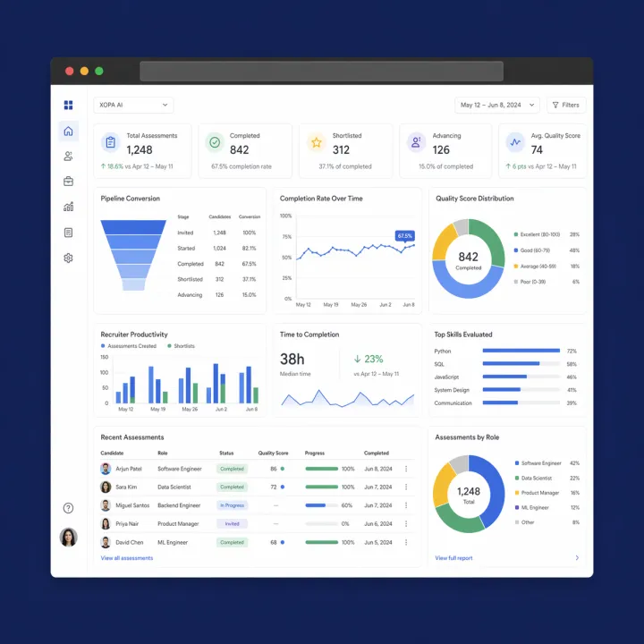Screen dimensions: 644x644
Task: Click the Total Assessments clipboard icon
Action: 111,142
